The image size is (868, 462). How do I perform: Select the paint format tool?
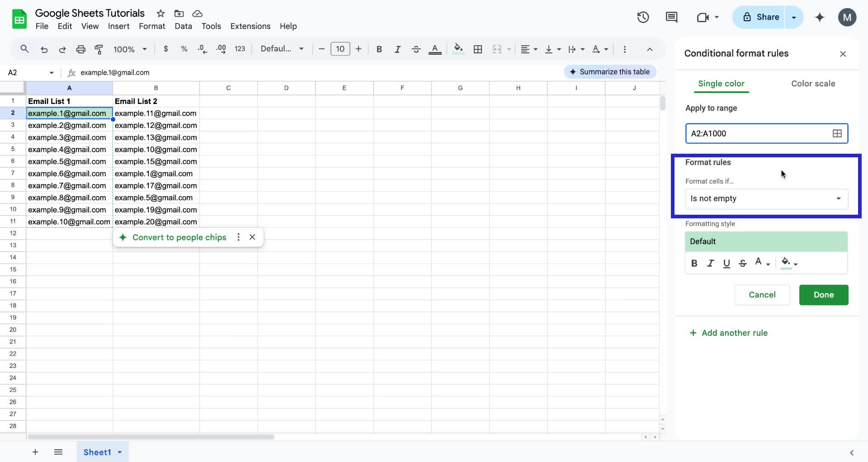(99, 49)
